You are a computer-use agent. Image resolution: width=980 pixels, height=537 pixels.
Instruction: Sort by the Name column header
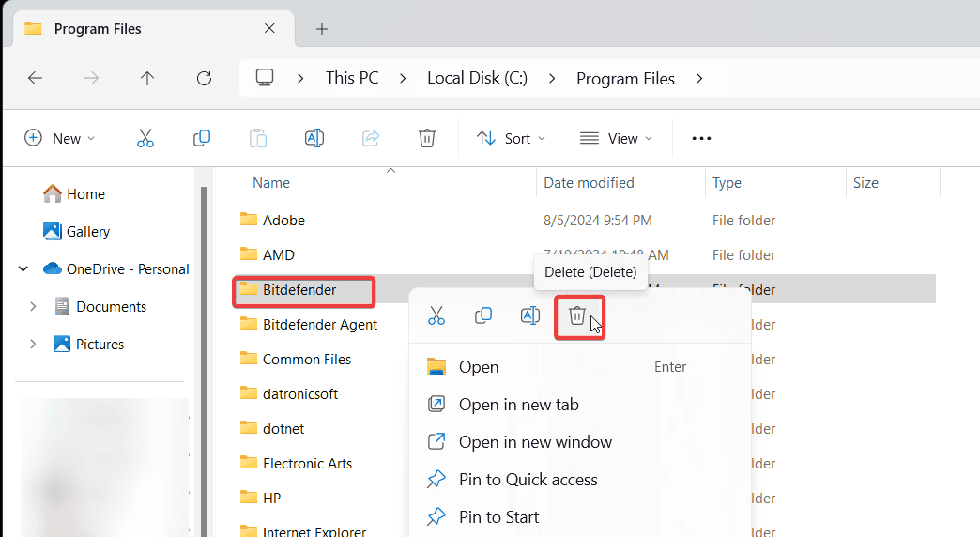pyautogui.click(x=271, y=182)
